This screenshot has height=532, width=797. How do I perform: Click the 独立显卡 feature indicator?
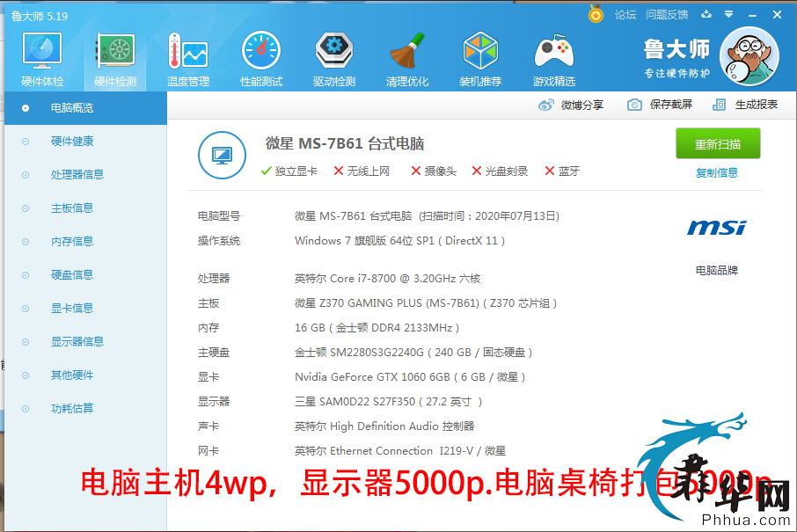(x=289, y=171)
